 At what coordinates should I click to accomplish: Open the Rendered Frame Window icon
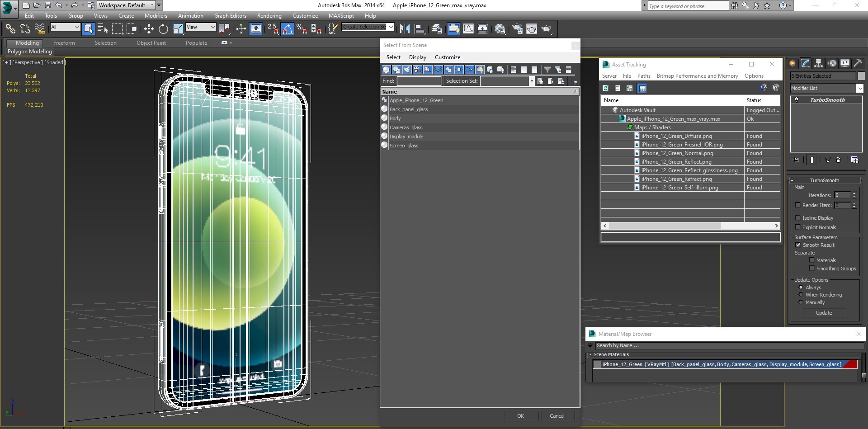(x=532, y=29)
